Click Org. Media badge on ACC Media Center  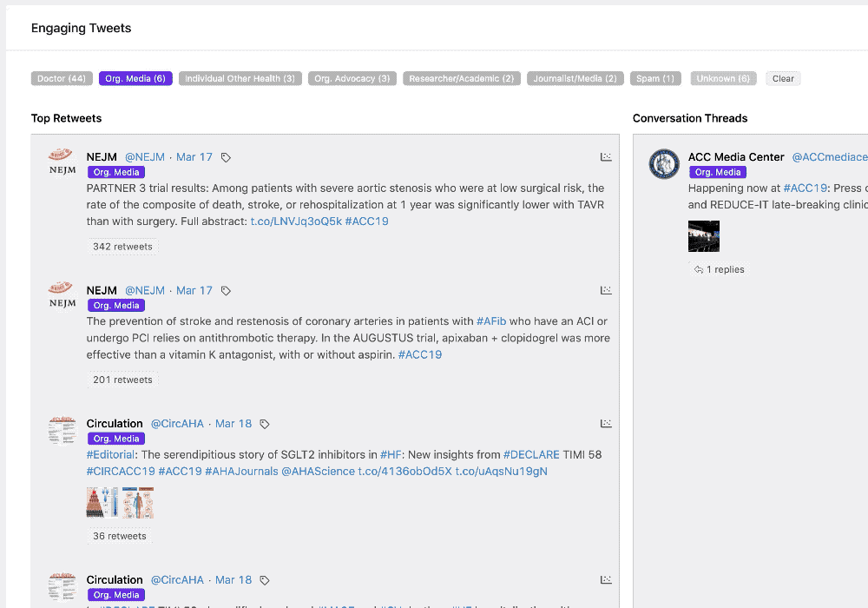718,172
